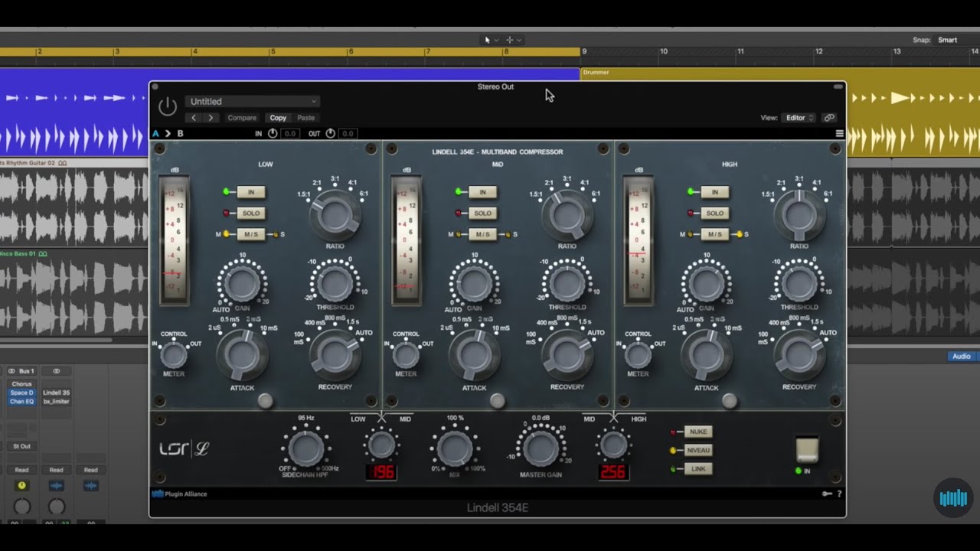Click the link icon in the plugin header
Viewport: 980px width, 551px height.
coord(829,118)
